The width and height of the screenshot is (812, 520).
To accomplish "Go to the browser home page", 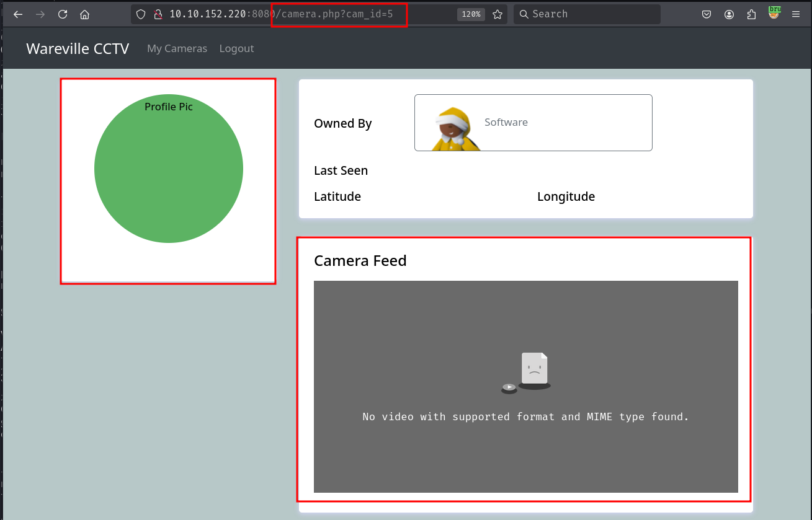I will [85, 14].
